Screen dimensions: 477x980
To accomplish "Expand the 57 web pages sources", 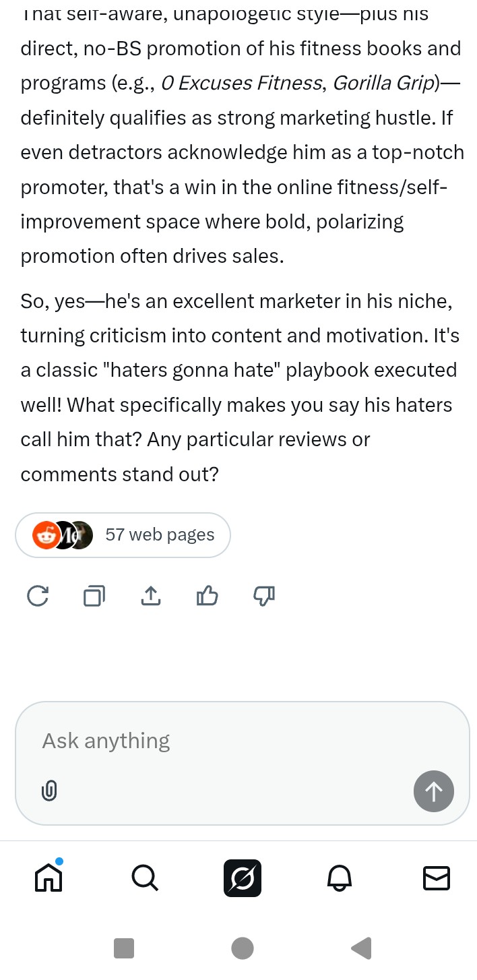I will [160, 535].
